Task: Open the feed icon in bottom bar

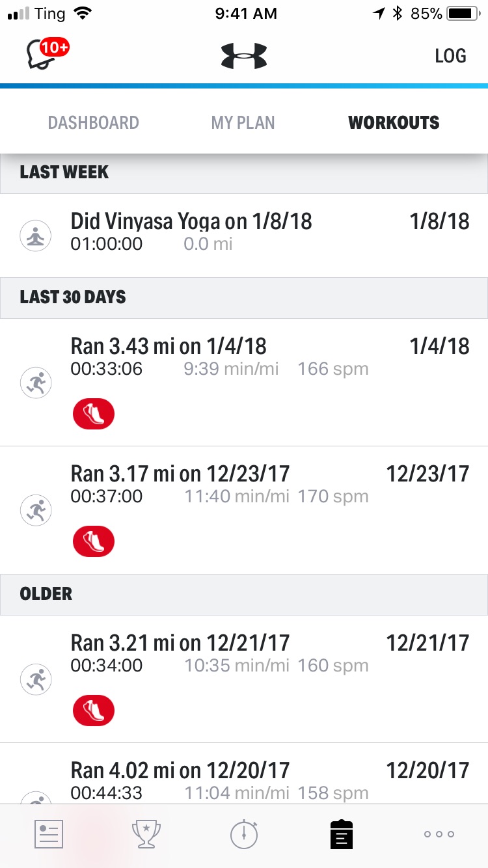Action: pyautogui.click(x=49, y=834)
